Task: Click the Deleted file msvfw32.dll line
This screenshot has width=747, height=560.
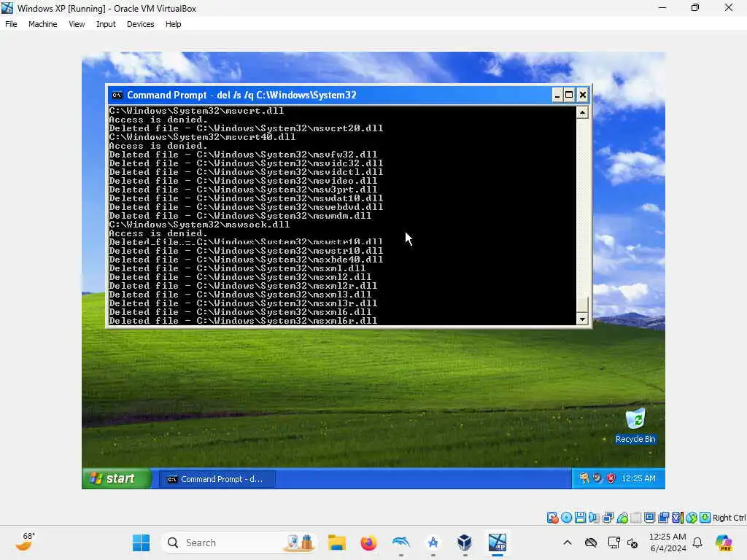Action: tap(243, 155)
